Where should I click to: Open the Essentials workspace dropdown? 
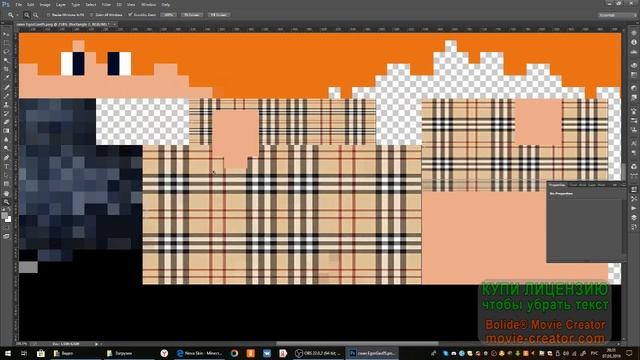tap(617, 15)
